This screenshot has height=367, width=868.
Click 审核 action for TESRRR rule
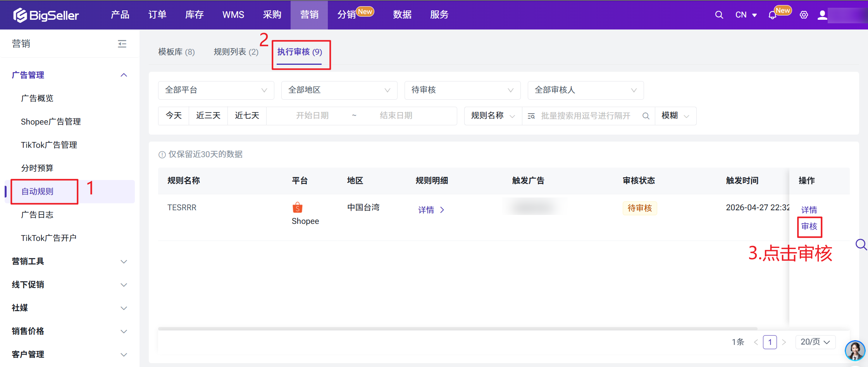click(809, 227)
